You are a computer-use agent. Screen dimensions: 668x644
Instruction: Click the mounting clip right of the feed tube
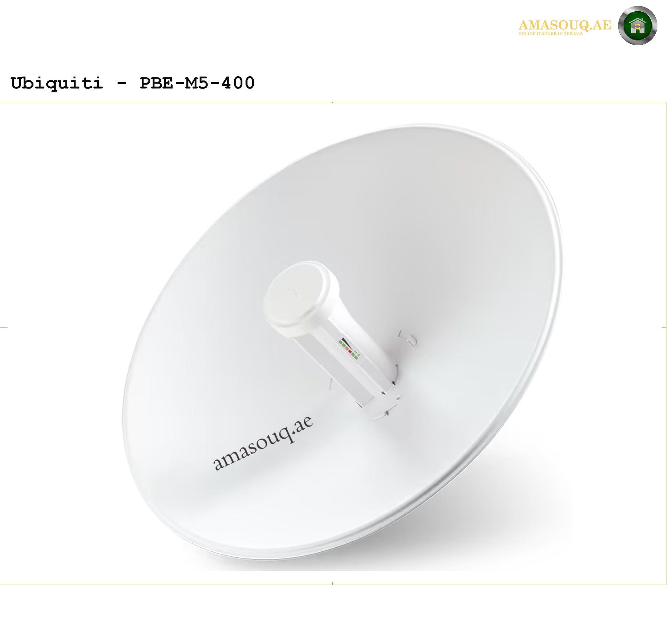click(x=408, y=338)
